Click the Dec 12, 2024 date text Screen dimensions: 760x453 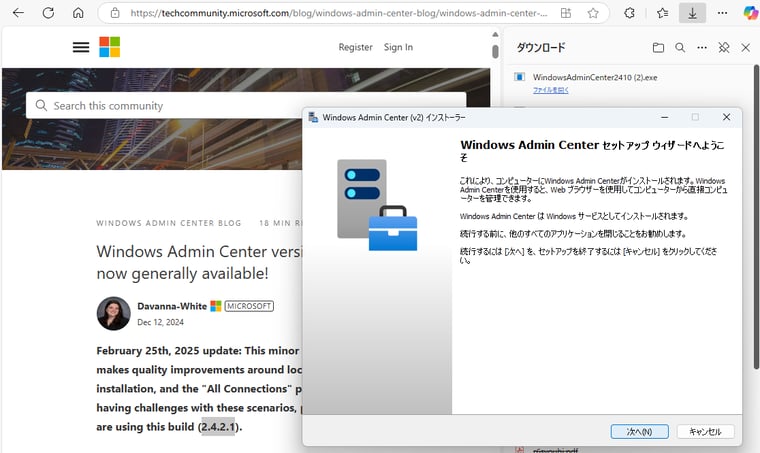click(160, 322)
